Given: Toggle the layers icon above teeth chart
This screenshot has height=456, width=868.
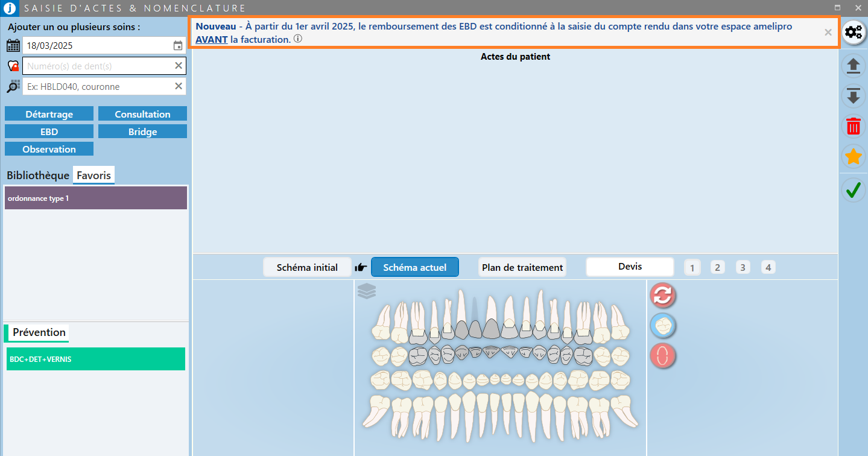Looking at the screenshot, I should pos(366,291).
